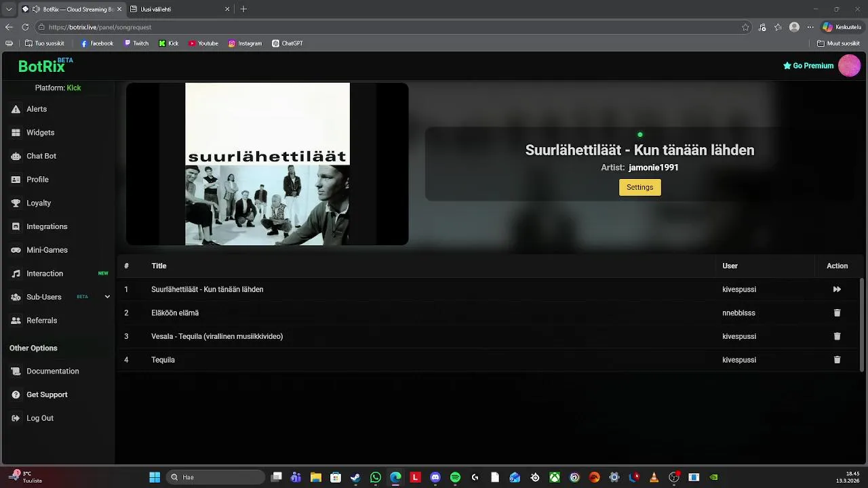The width and height of the screenshot is (868, 488).
Task: Click the artist name jamonie1991
Action: tap(654, 167)
